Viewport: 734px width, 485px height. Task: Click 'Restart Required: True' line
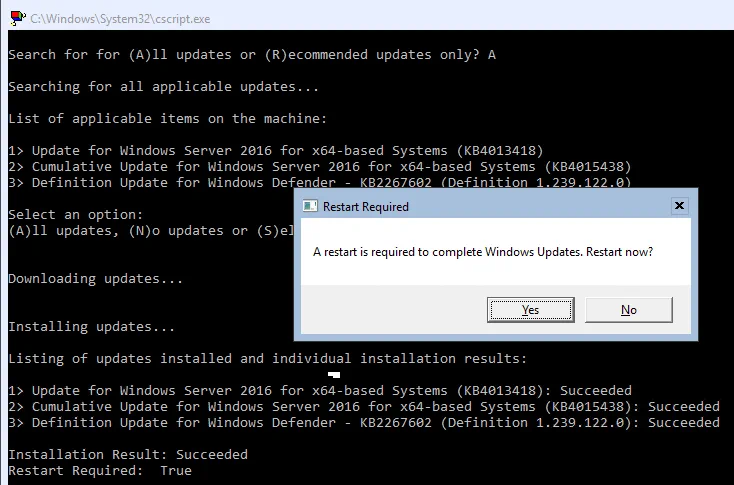(100, 470)
